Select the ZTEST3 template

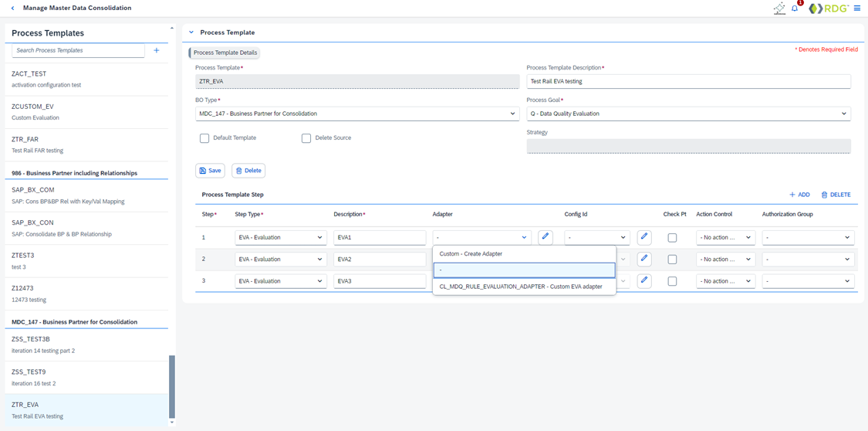point(86,261)
